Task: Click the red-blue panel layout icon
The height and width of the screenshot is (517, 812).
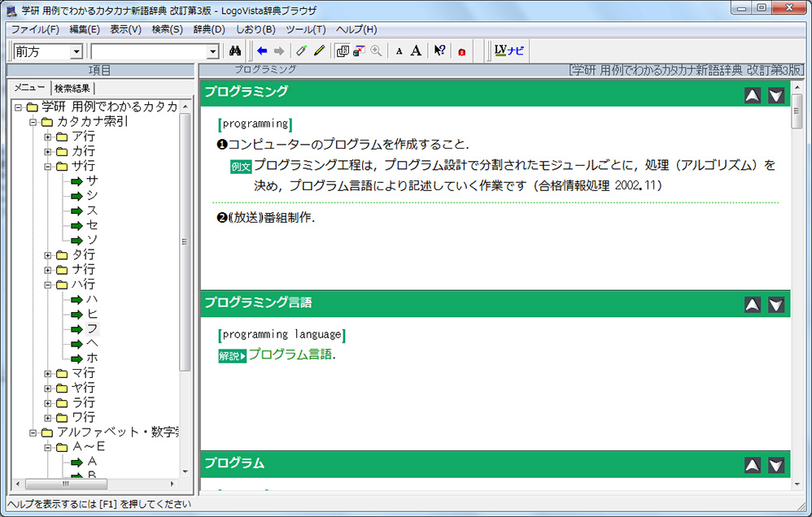Action: 359,50
